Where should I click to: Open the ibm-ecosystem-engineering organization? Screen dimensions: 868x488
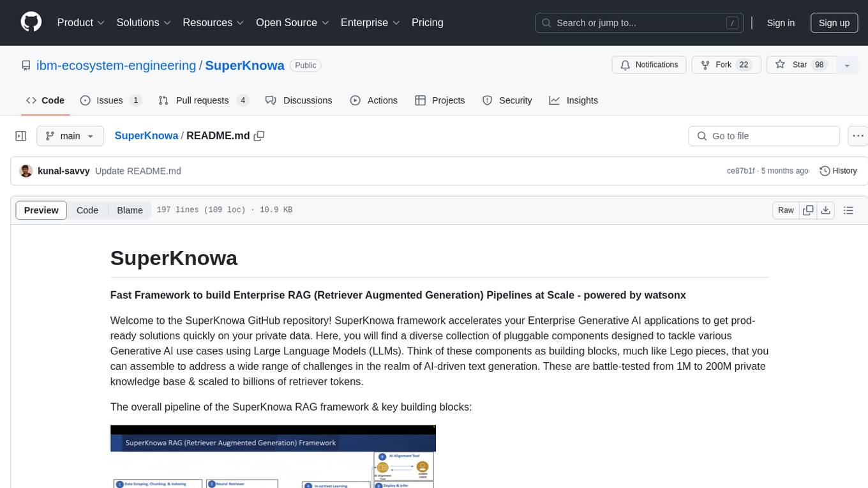pos(116,65)
